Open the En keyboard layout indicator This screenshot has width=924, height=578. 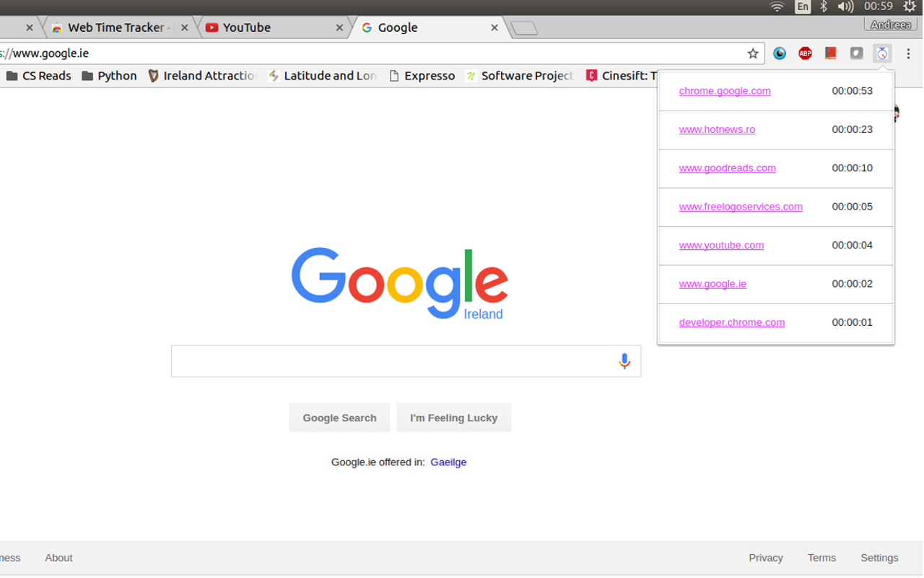(x=803, y=7)
